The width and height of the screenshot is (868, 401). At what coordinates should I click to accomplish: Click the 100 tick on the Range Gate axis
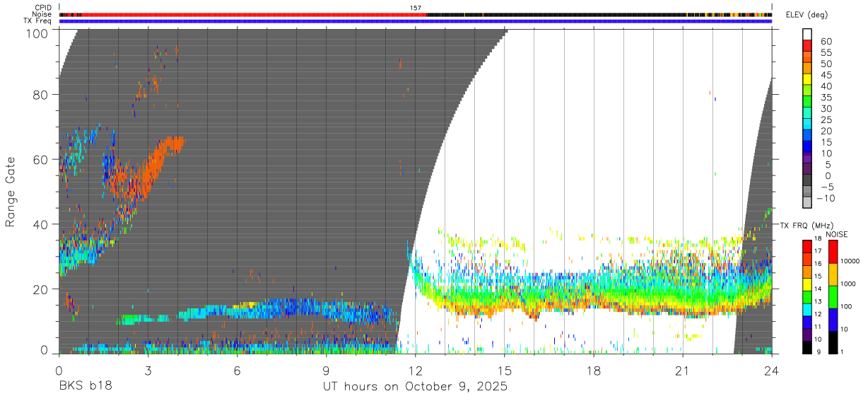(37, 33)
